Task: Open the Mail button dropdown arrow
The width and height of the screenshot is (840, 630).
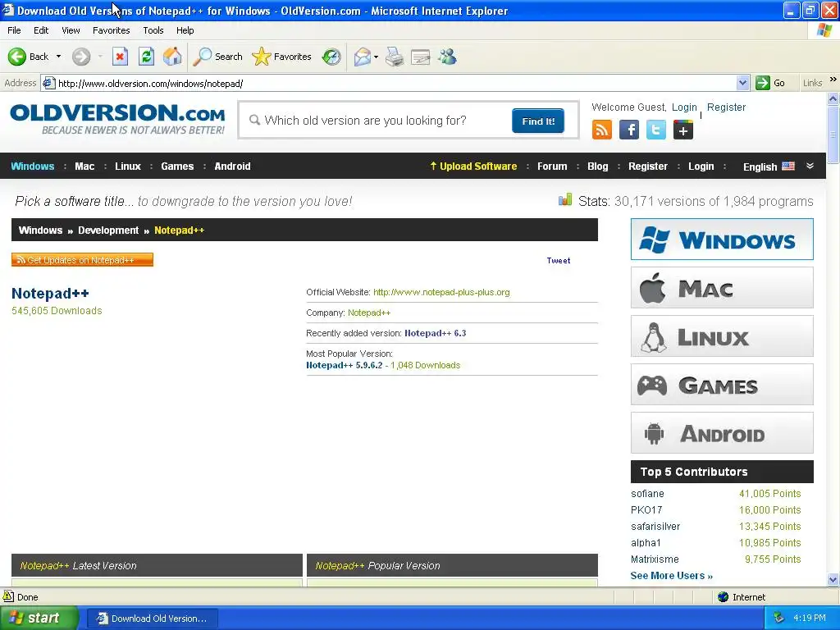Action: (x=376, y=57)
